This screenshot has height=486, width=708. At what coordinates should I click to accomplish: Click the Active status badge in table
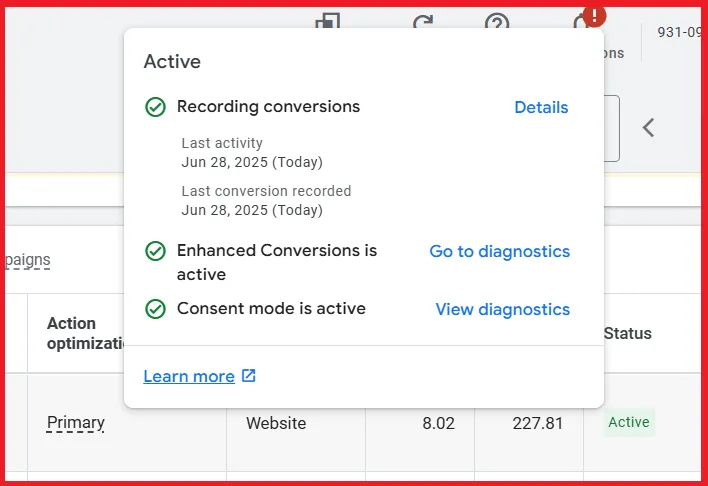629,422
